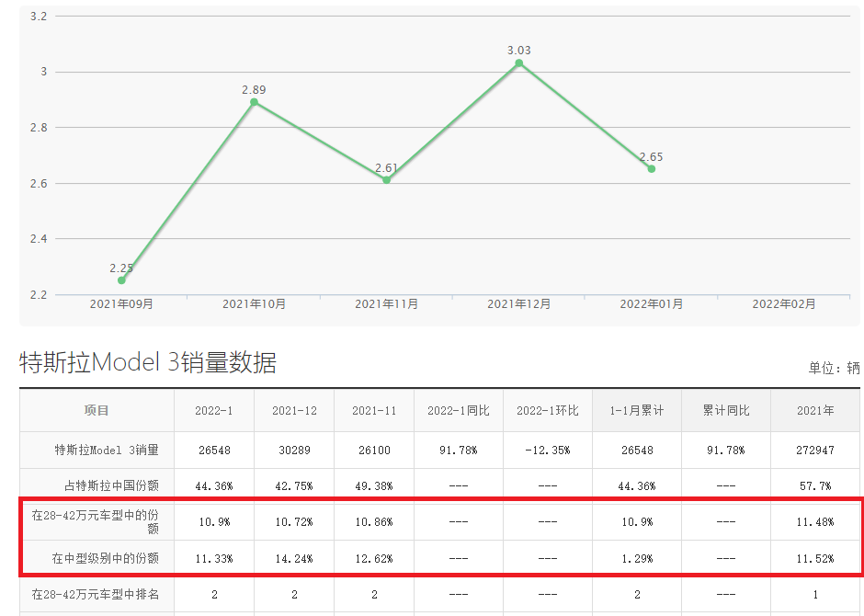
Task: Click the 2.8 y-axis value
Action: point(39,127)
